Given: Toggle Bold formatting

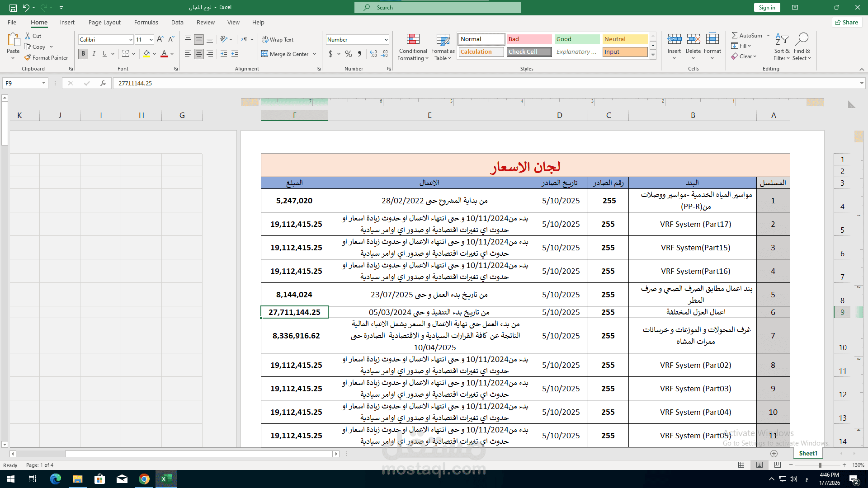Looking at the screenshot, I should point(83,54).
